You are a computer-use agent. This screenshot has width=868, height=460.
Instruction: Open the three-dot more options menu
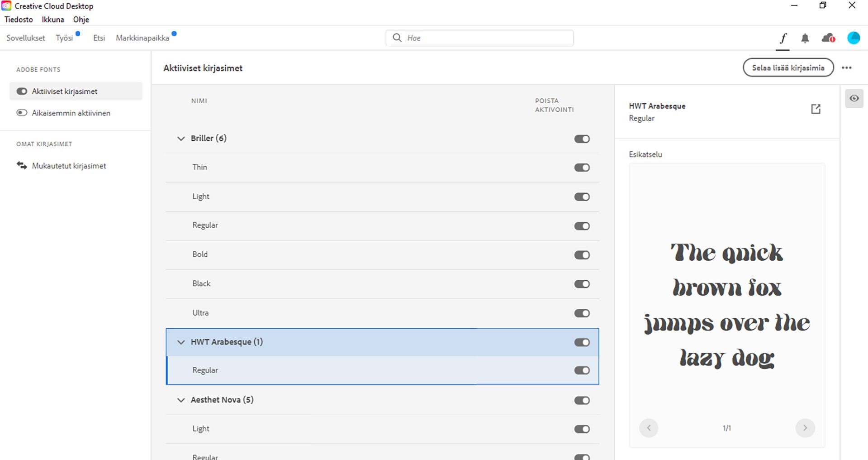point(846,68)
